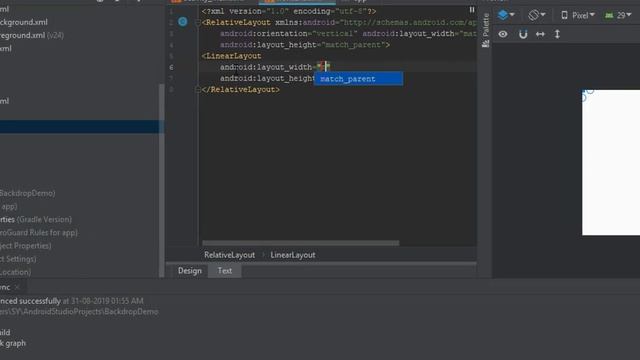Select the reground.xml (v24) file

[32, 36]
